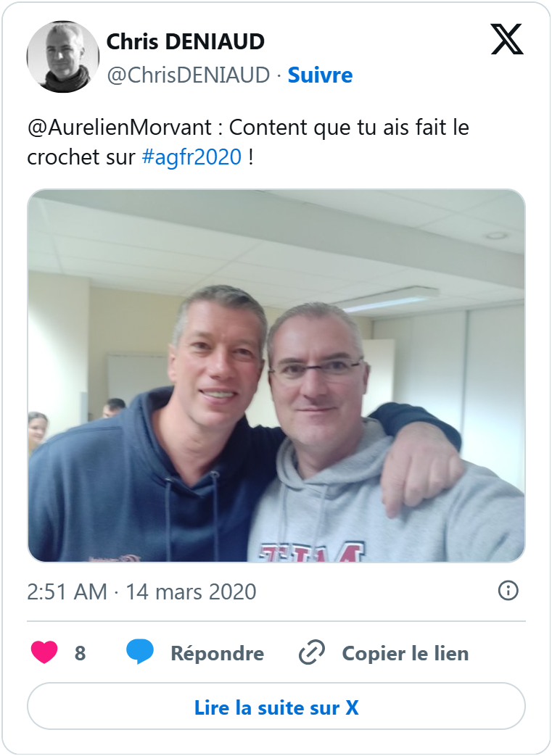Click the tweet text body
The image size is (552, 756).
[248, 142]
